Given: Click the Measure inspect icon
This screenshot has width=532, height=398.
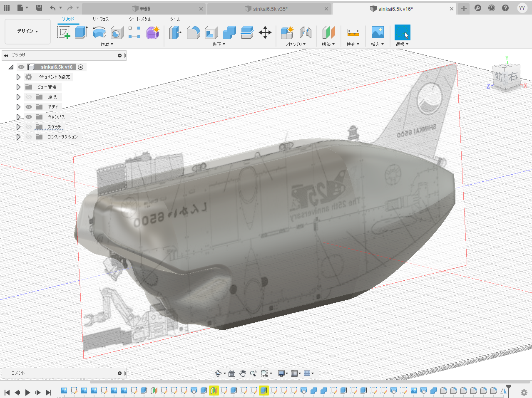Looking at the screenshot, I should click(353, 32).
